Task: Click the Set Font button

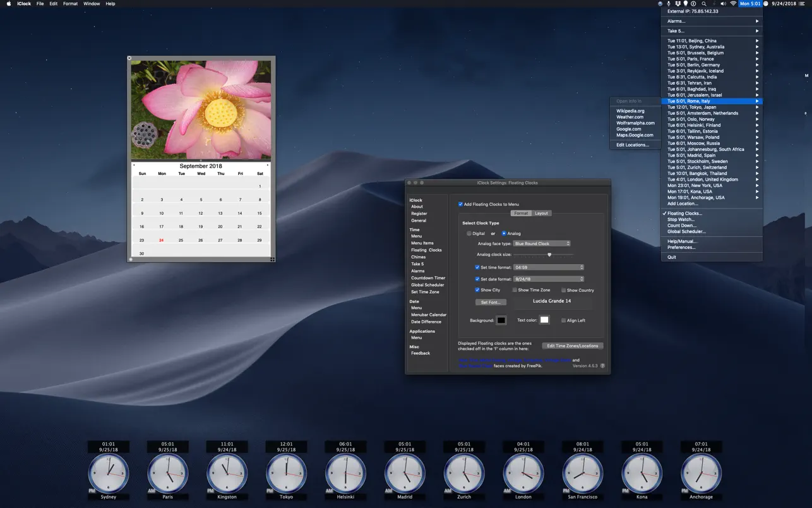Action: [490, 302]
